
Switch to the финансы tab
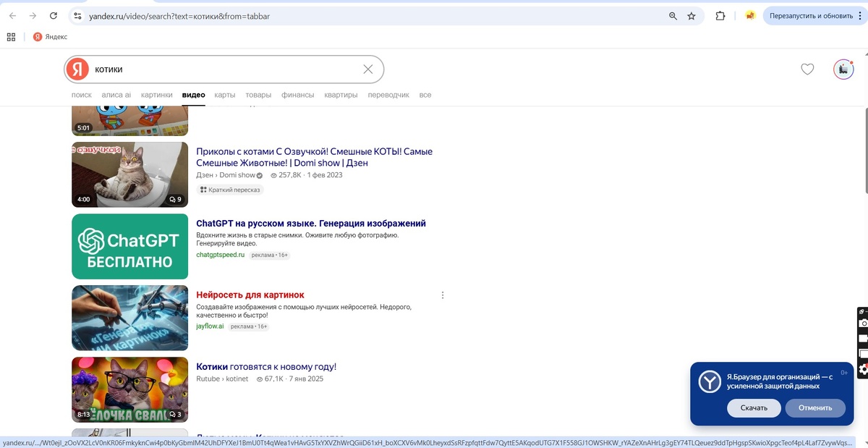298,95
